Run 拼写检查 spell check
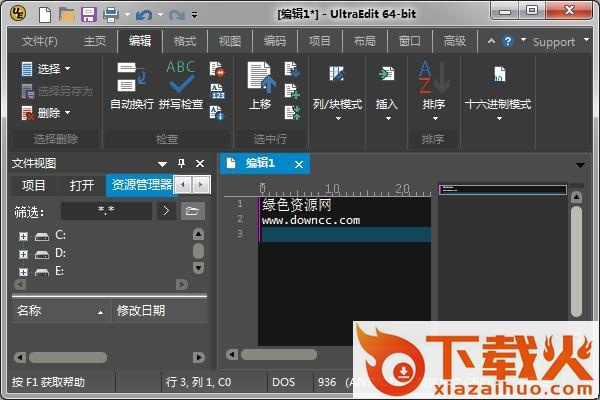The width and height of the screenshot is (600, 400). pyautogui.click(x=181, y=86)
